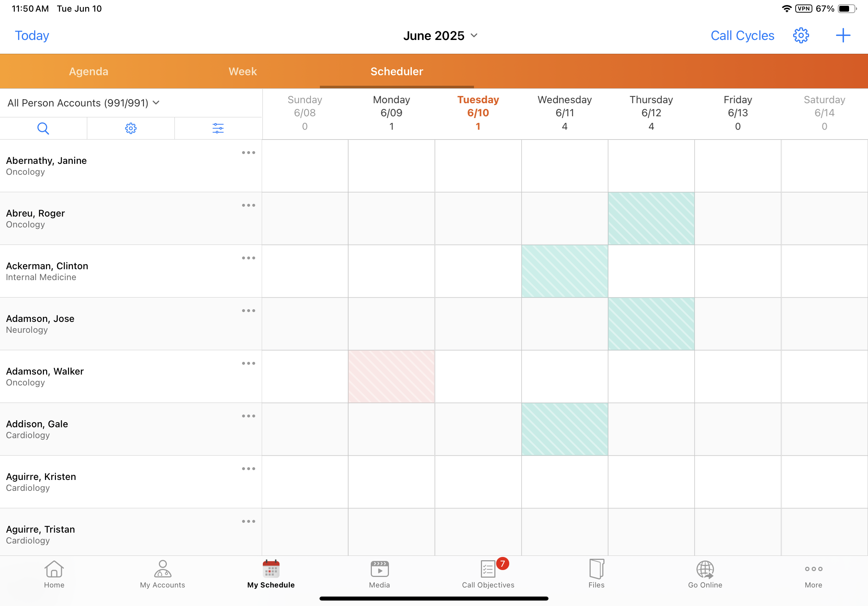The width and height of the screenshot is (868, 606).
Task: Select teal call block for Abreu, Roger Thursday
Action: (651, 218)
